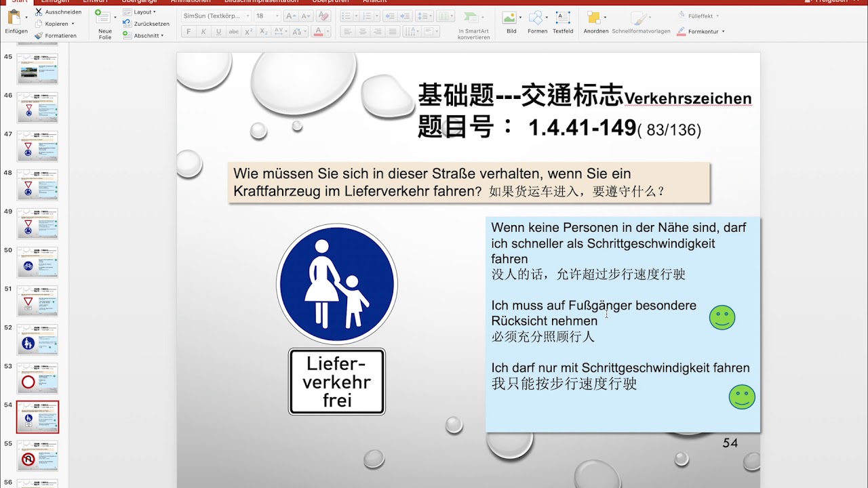868x488 pixels.
Task: Expand the Neue Folie dropdown arrow
Action: pos(117,16)
